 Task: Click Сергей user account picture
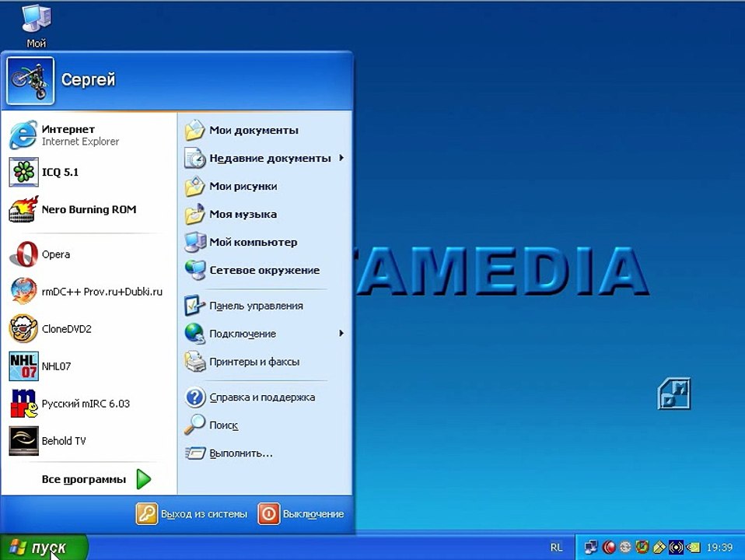tap(30, 81)
